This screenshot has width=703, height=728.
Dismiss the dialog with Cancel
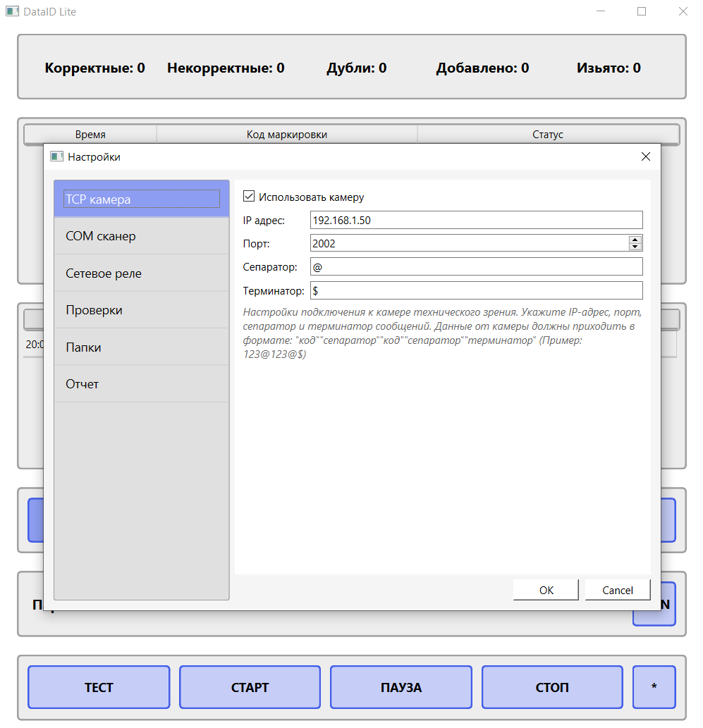617,590
